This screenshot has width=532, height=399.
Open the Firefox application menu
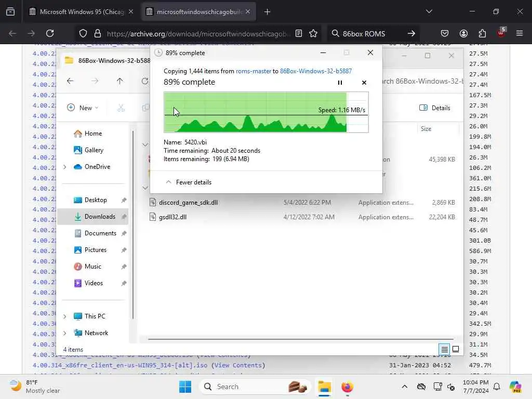pyautogui.click(x=520, y=33)
